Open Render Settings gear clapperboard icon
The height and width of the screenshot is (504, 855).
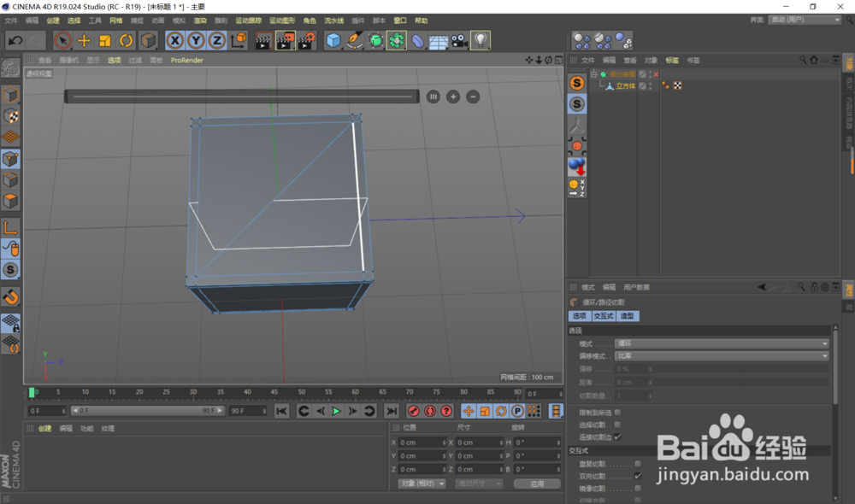tap(307, 40)
